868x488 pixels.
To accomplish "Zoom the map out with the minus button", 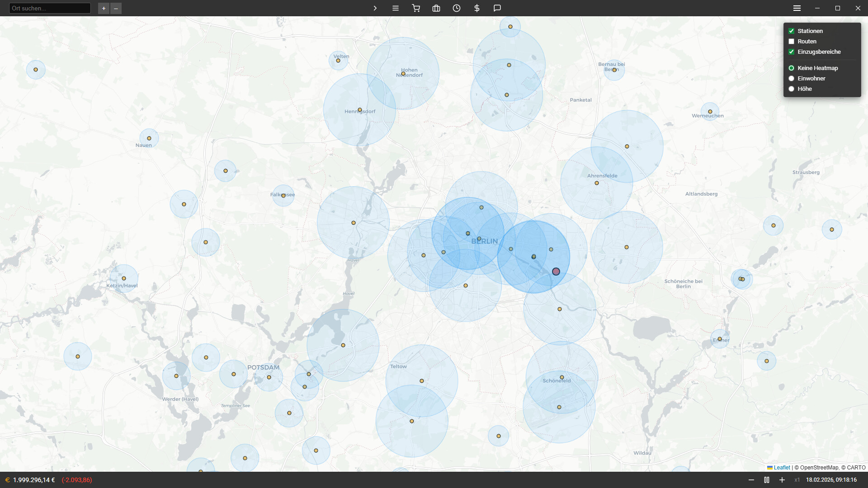I will [x=116, y=8].
